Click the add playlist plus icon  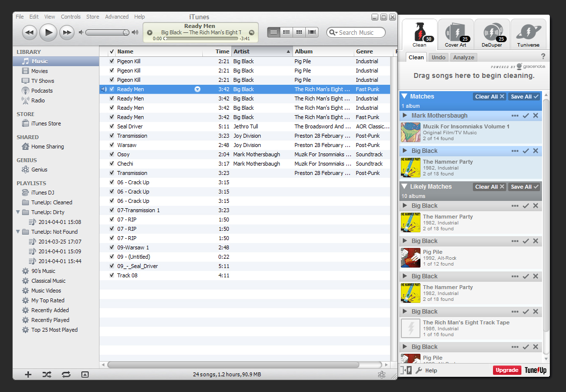(x=28, y=375)
